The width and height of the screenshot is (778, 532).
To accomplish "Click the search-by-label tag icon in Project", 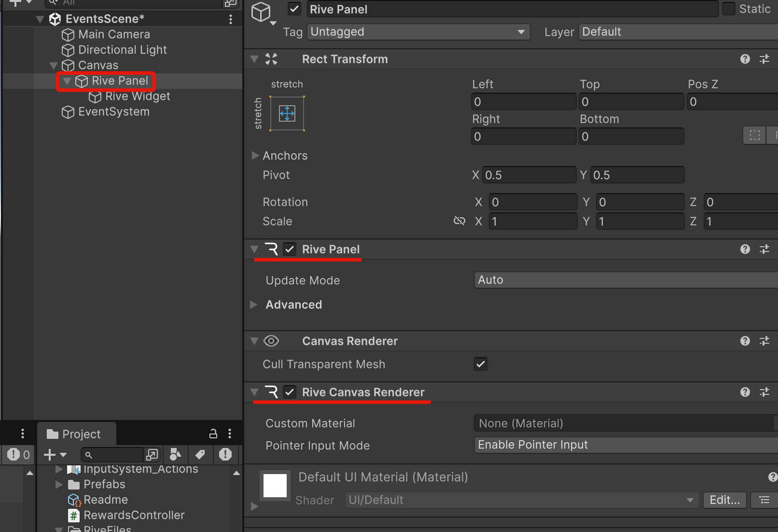I will pos(200,454).
